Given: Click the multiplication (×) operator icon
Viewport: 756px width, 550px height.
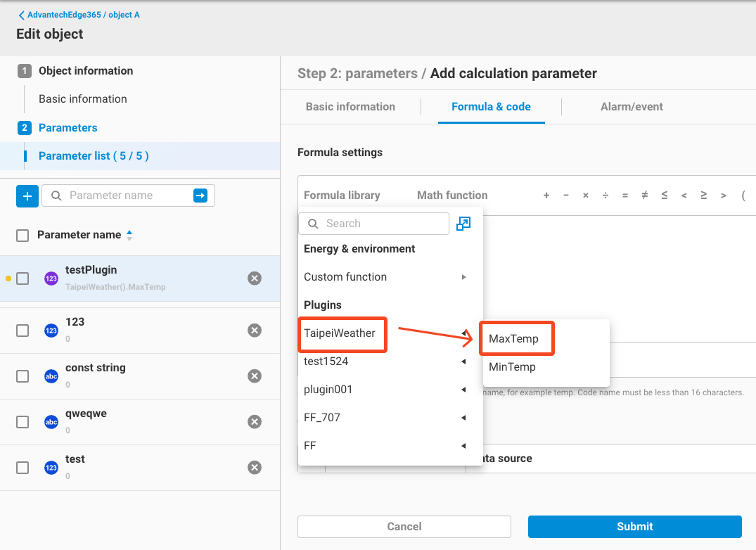Looking at the screenshot, I should (586, 196).
